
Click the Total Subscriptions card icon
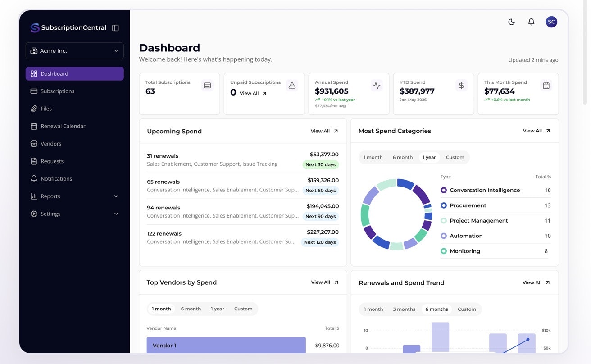(207, 86)
